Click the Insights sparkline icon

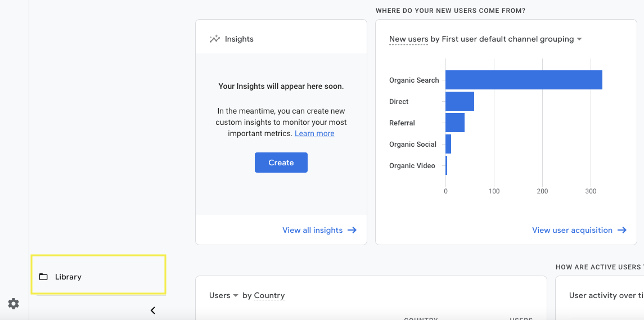[214, 39]
